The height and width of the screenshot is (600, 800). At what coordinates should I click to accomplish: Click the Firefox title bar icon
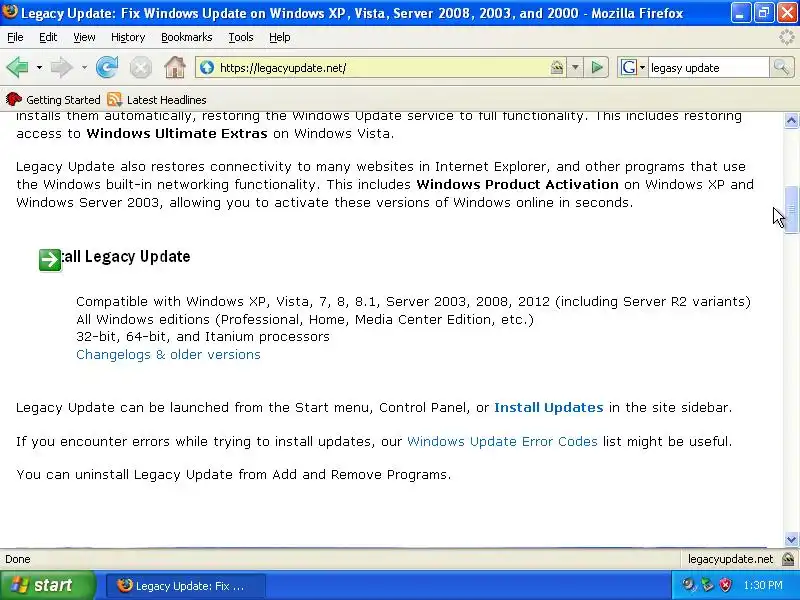click(x=10, y=12)
